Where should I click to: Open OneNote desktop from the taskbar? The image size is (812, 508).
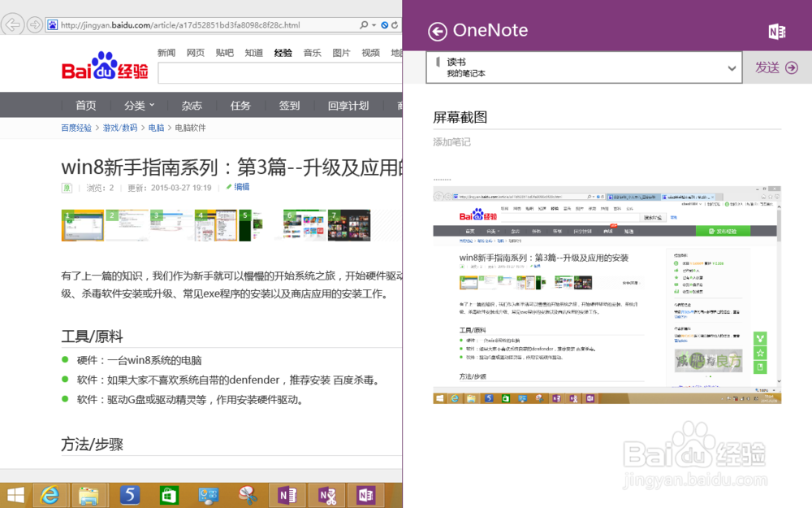click(287, 496)
